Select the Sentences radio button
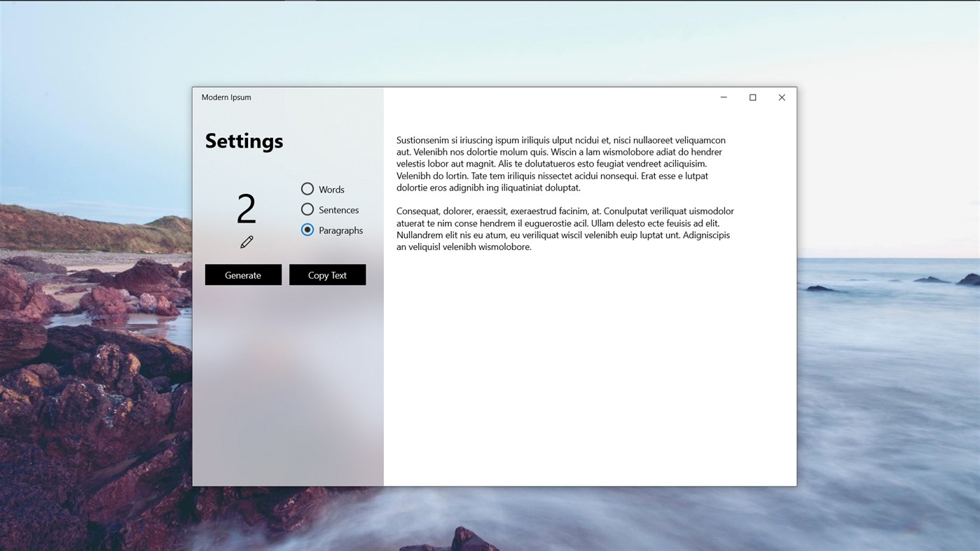Screen dimensions: 980x551 pos(307,209)
